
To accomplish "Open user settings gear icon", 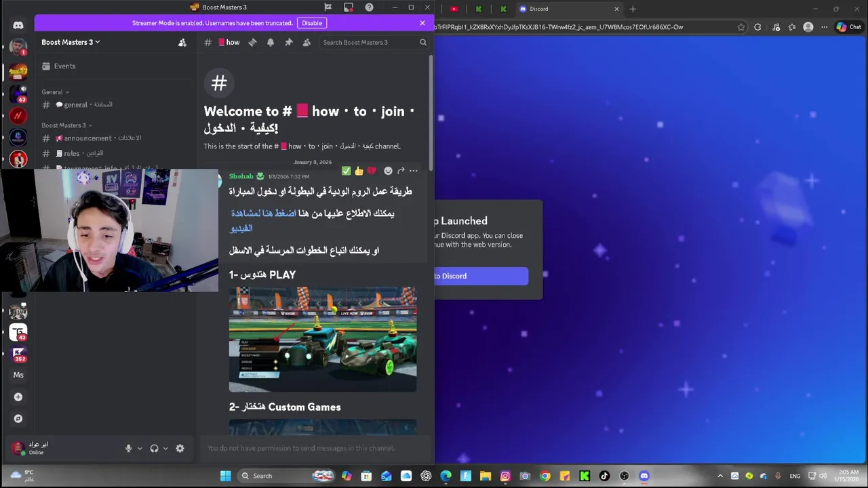I will 180,448.
